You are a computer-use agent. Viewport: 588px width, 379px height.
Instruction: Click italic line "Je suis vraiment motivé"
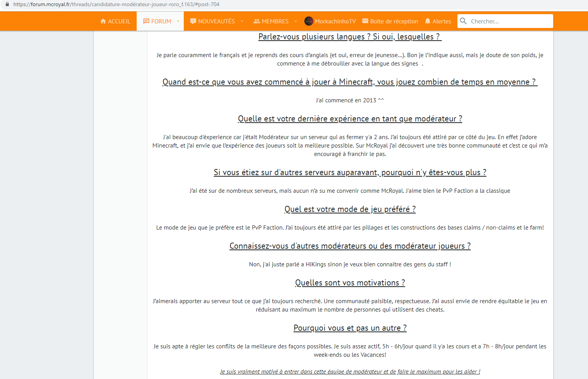pos(350,372)
